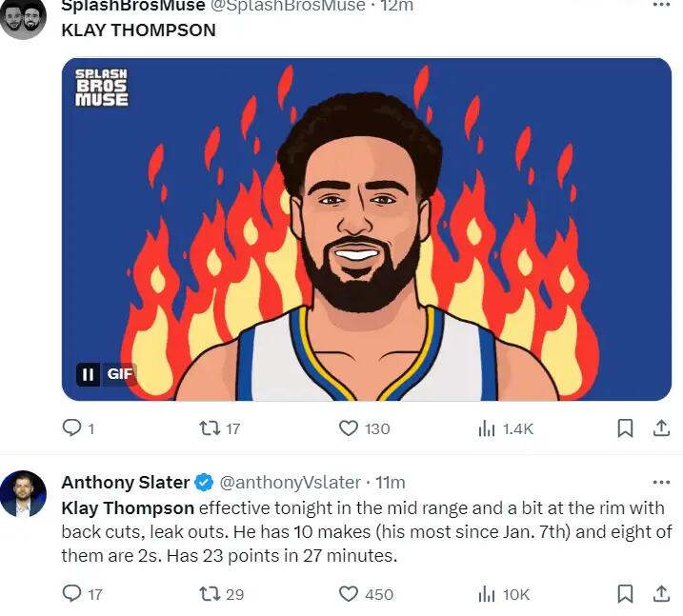The width and height of the screenshot is (683, 616).
Task: Open more options on Anthony Slater tweet
Action: click(x=661, y=482)
